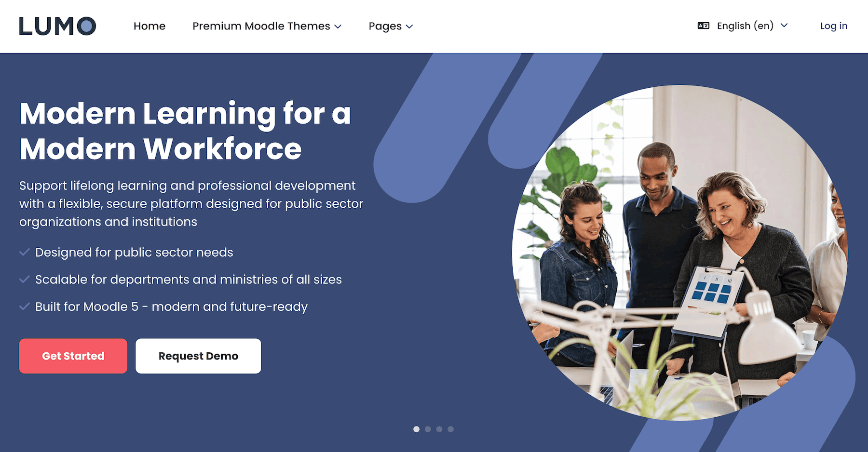Image resolution: width=868 pixels, height=452 pixels.
Task: Click checkmark beside 'Designed for public sector needs'
Action: pyautogui.click(x=24, y=252)
